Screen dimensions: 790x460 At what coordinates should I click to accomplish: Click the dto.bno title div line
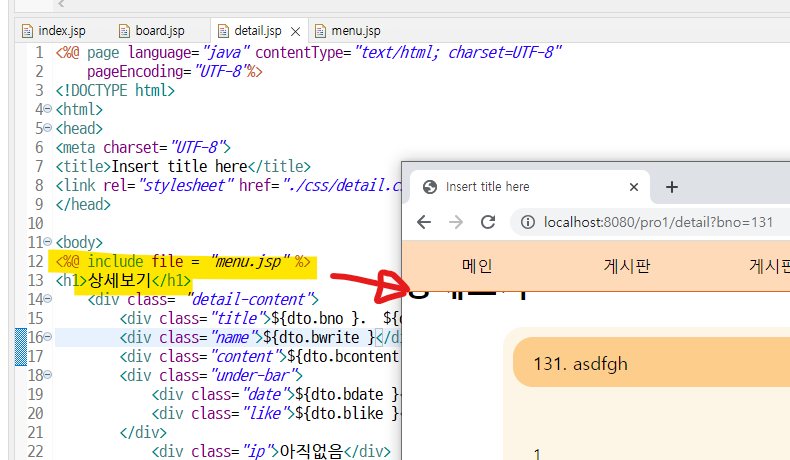coord(260,318)
